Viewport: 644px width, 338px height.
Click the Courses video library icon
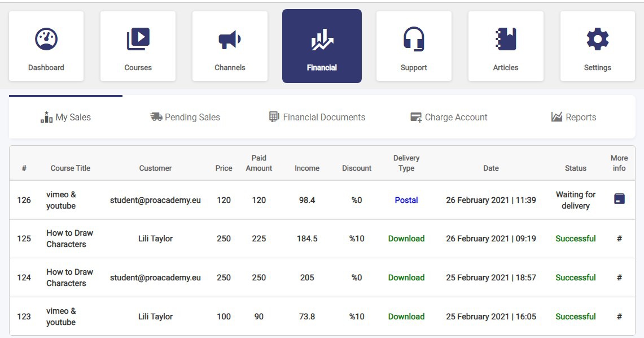(138, 40)
